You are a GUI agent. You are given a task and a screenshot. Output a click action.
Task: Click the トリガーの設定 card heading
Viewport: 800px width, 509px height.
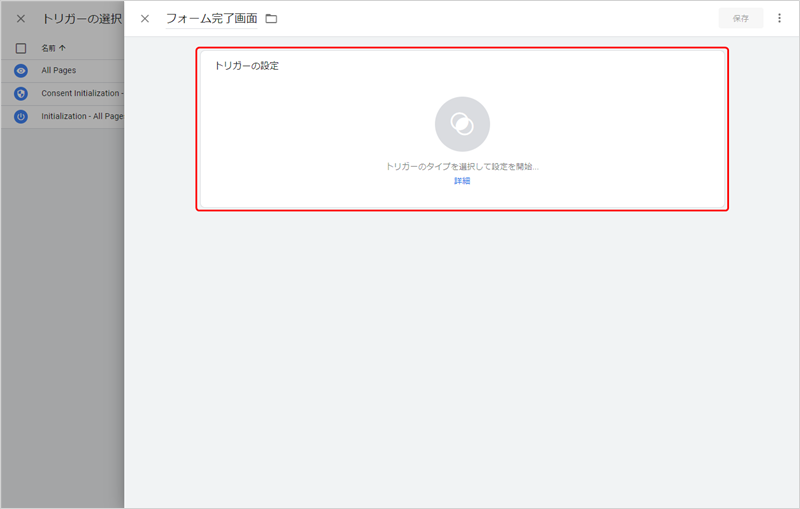coord(246,66)
